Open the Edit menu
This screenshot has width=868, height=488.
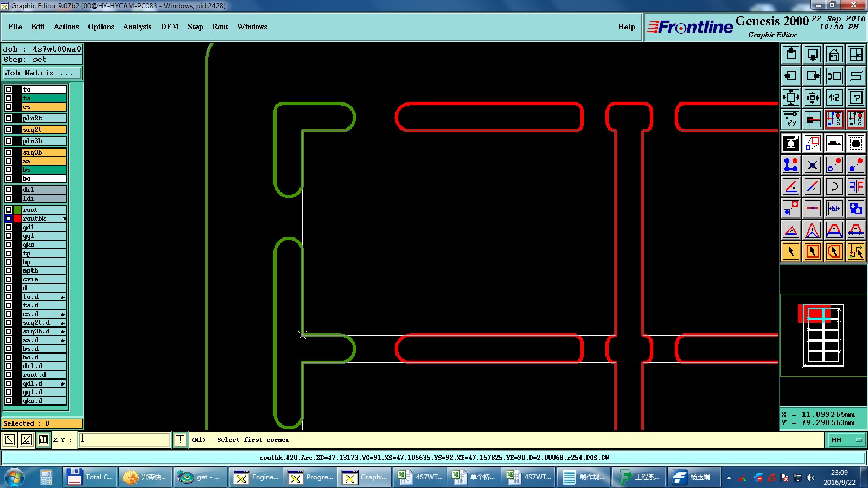pyautogui.click(x=38, y=27)
